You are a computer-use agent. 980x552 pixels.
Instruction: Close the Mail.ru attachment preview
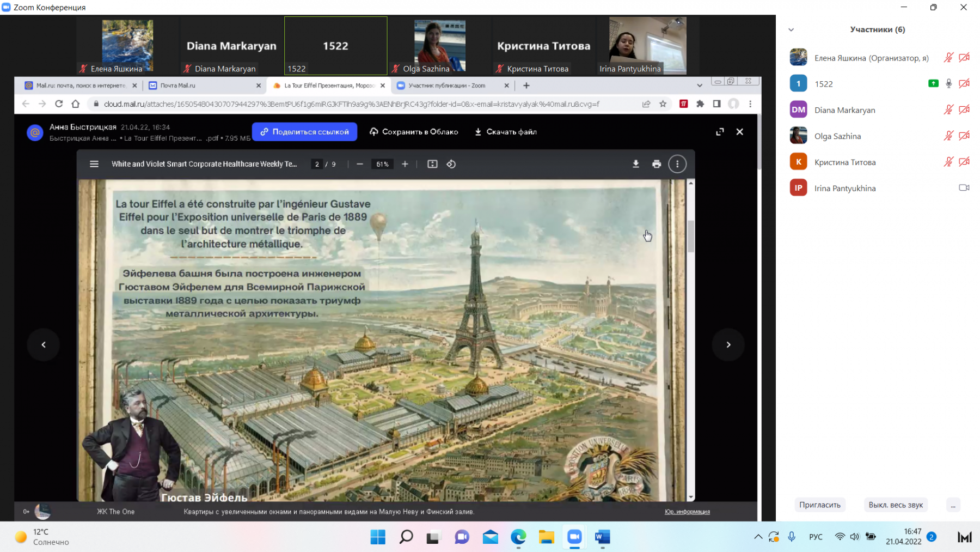pos(740,132)
